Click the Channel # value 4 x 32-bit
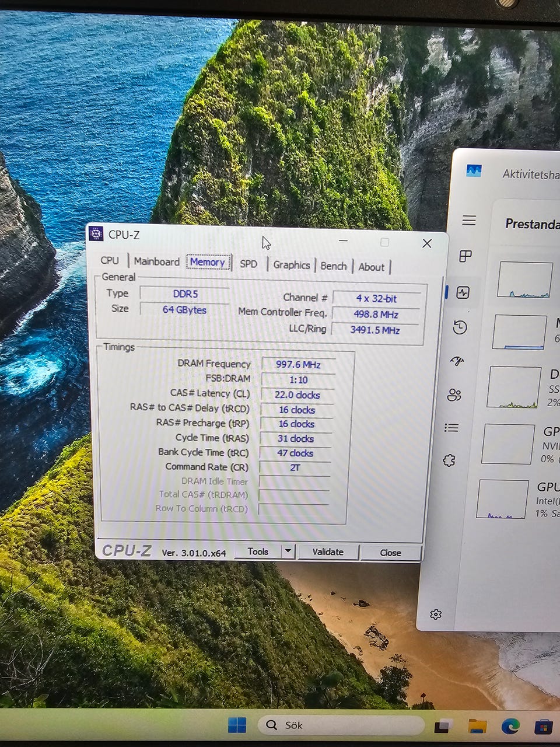The width and height of the screenshot is (560, 747). [376, 298]
